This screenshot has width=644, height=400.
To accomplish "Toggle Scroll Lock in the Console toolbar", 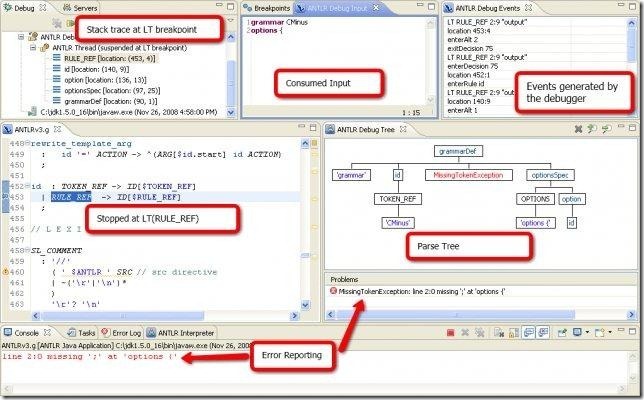I will click(x=514, y=332).
